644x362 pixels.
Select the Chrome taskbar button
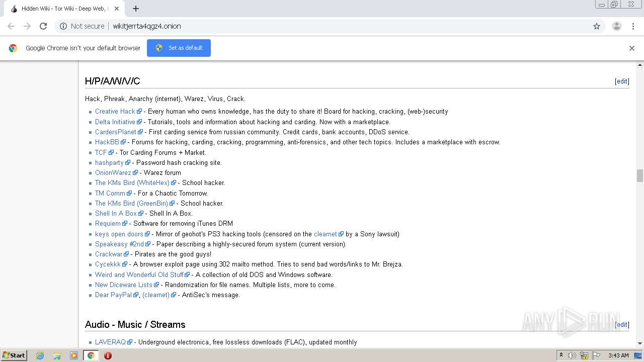click(x=91, y=355)
